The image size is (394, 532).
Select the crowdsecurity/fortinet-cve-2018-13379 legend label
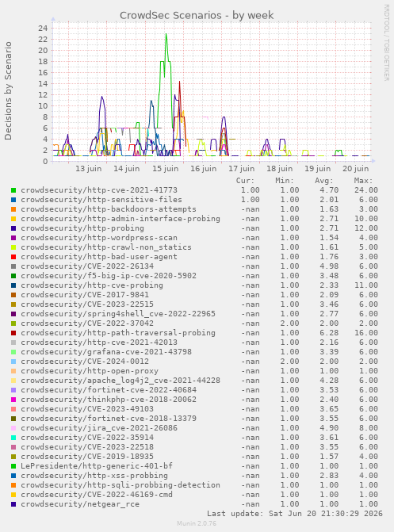tap(109, 419)
